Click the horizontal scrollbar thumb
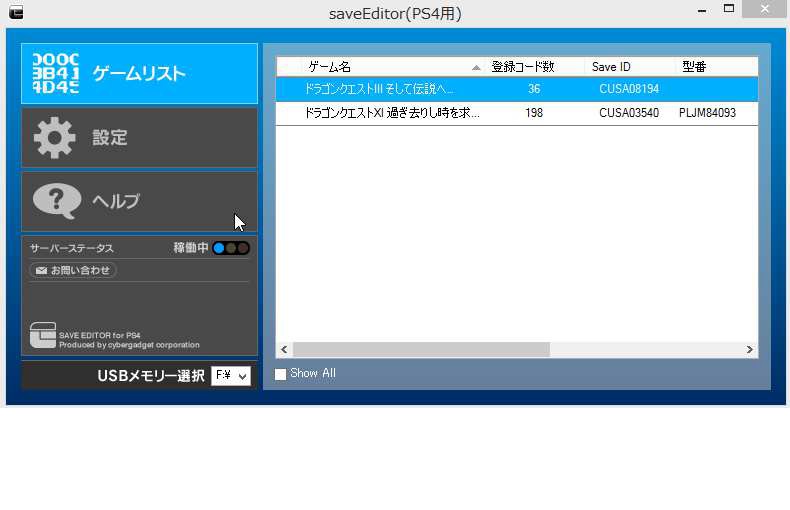 coord(421,349)
